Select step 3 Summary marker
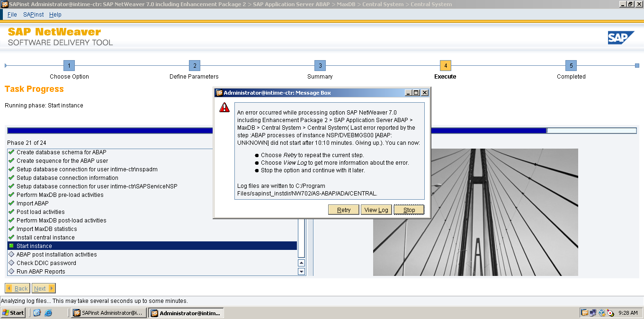Screen dimensions: 644x319 [x=320, y=65]
